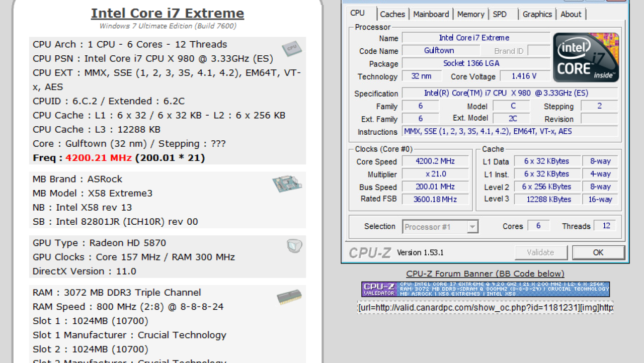Screen dimensions: 644x363
Task: Click the motherboard icon beside MB Brand
Action: 287,184
